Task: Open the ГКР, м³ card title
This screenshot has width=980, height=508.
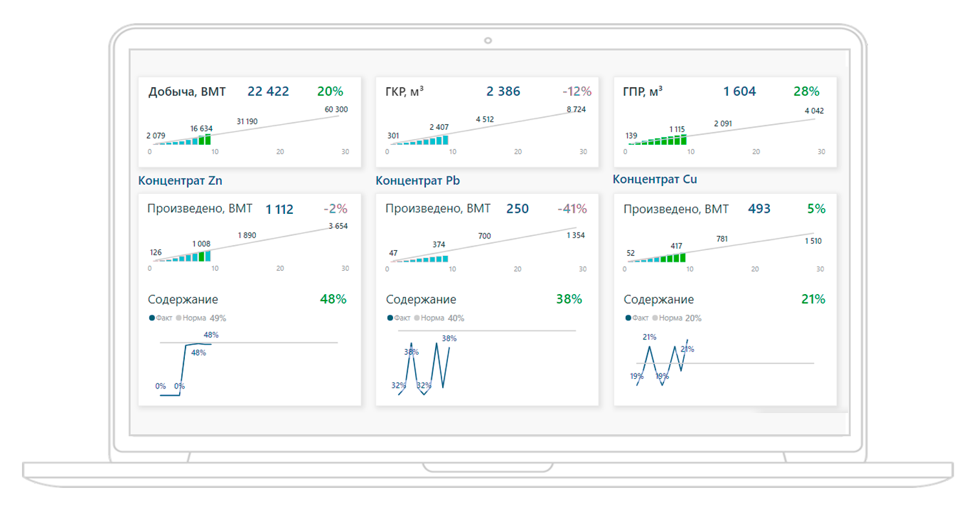Action: [x=404, y=92]
